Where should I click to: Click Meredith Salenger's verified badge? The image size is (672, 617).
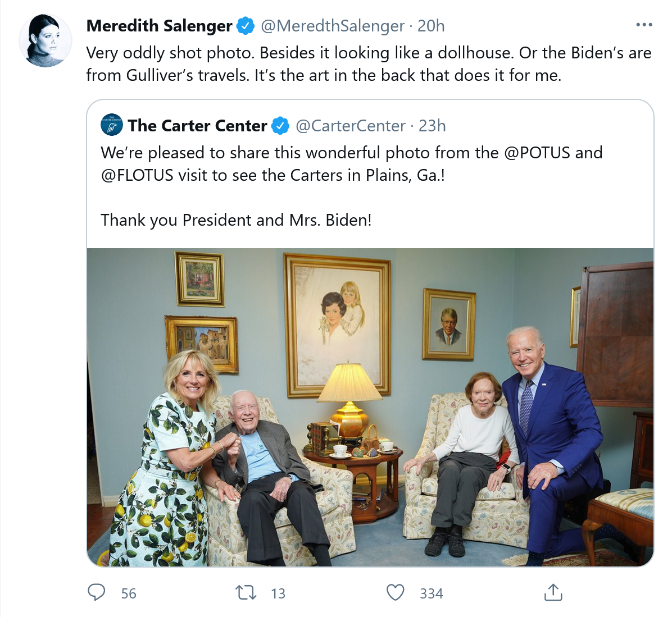(x=245, y=26)
